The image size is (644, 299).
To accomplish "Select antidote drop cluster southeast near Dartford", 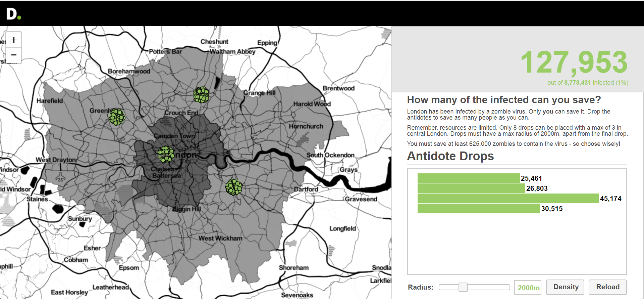I will click(x=234, y=187).
